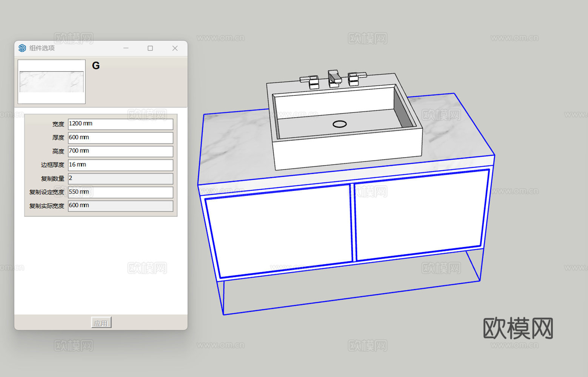This screenshot has height=377, width=588.
Task: Click the SketchUp logo in the dialog title bar
Action: [22, 48]
